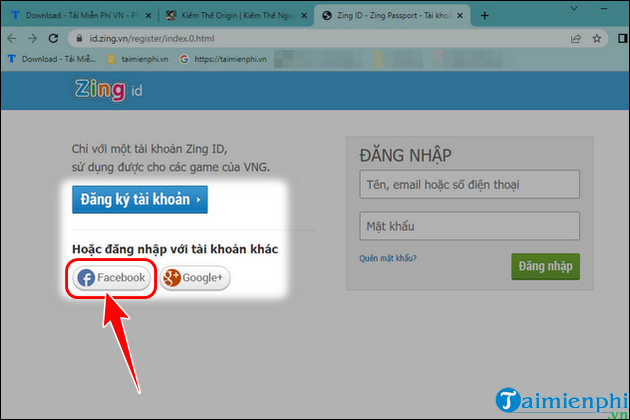Screen dimensions: 630x420
Task: Minimize the browser window
Action: tap(604, 8)
